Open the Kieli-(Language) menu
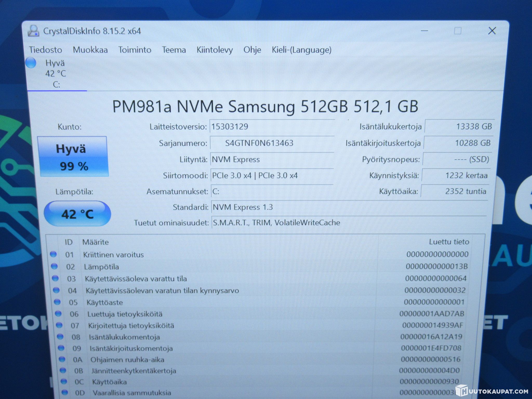This screenshot has width=532, height=399. 301,50
